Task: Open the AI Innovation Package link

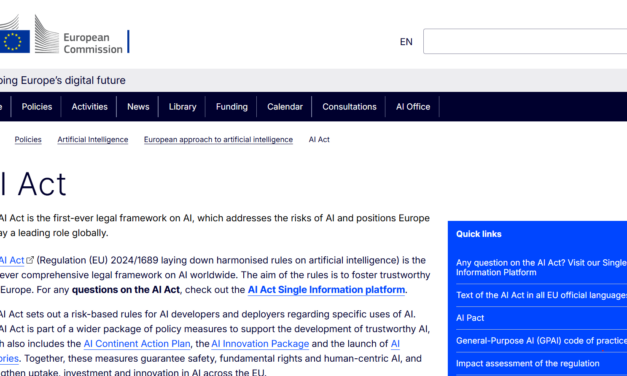Action: [x=260, y=344]
